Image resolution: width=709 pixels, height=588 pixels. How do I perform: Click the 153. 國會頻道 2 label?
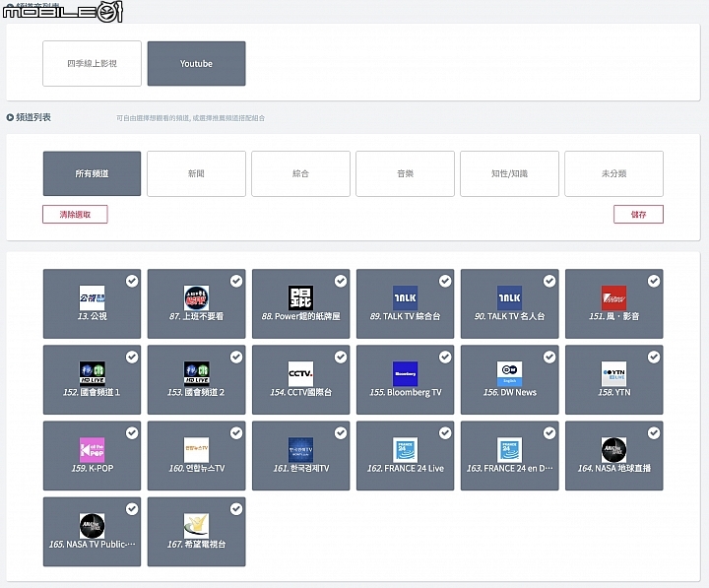tap(196, 392)
